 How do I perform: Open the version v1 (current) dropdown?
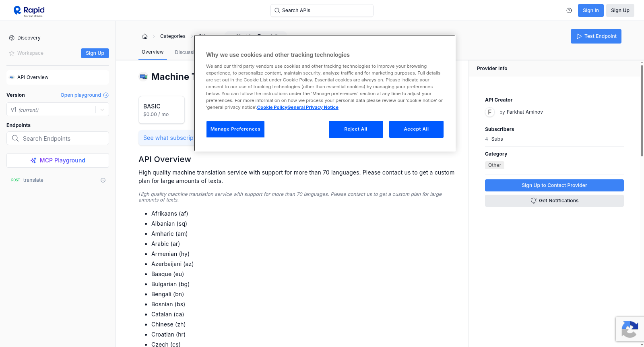pos(58,110)
